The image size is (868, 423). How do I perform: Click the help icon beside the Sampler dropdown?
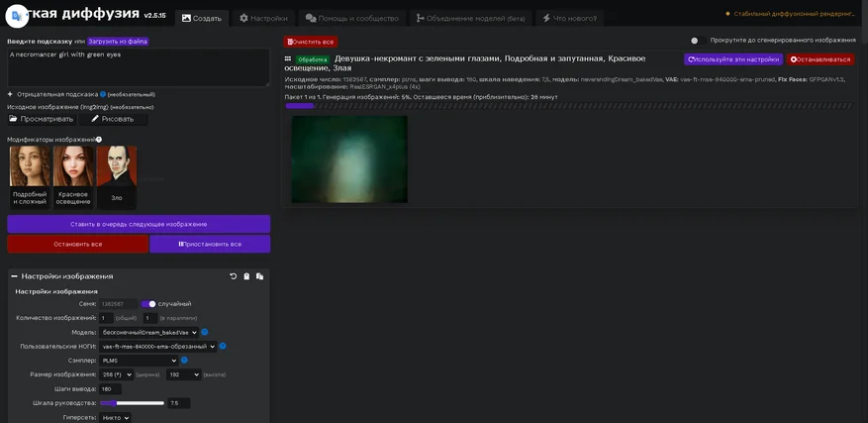185,360
